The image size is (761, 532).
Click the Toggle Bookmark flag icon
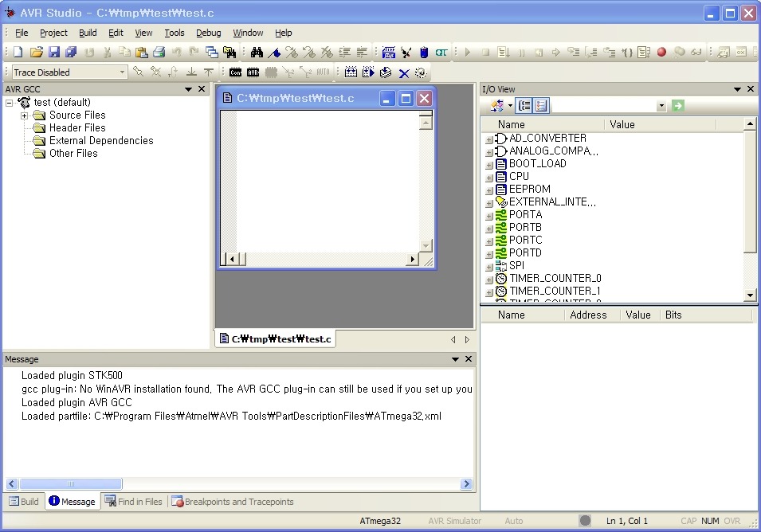pos(274,53)
